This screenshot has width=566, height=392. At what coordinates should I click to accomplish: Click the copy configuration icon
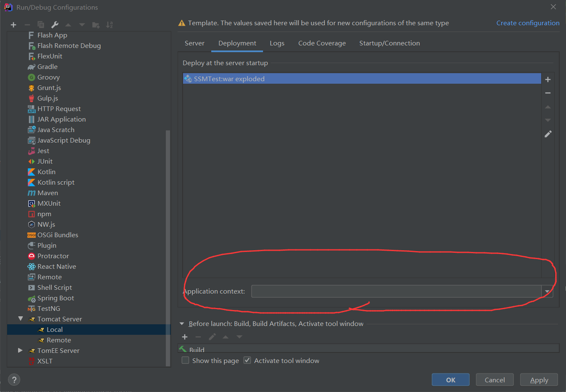pos(41,25)
